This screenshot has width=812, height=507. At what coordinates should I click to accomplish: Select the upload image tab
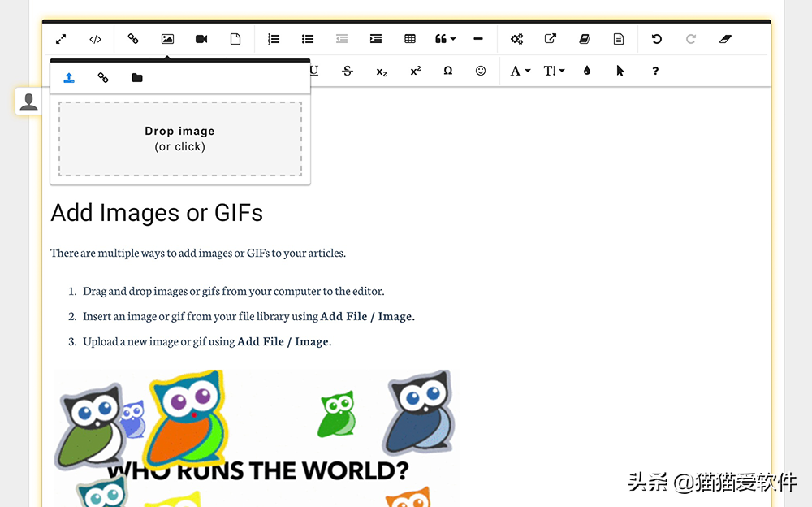69,78
